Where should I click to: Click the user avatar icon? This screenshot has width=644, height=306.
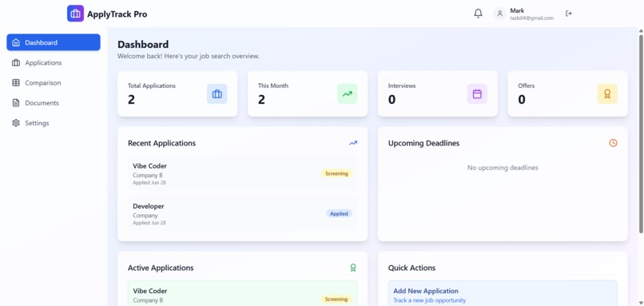[x=500, y=14]
